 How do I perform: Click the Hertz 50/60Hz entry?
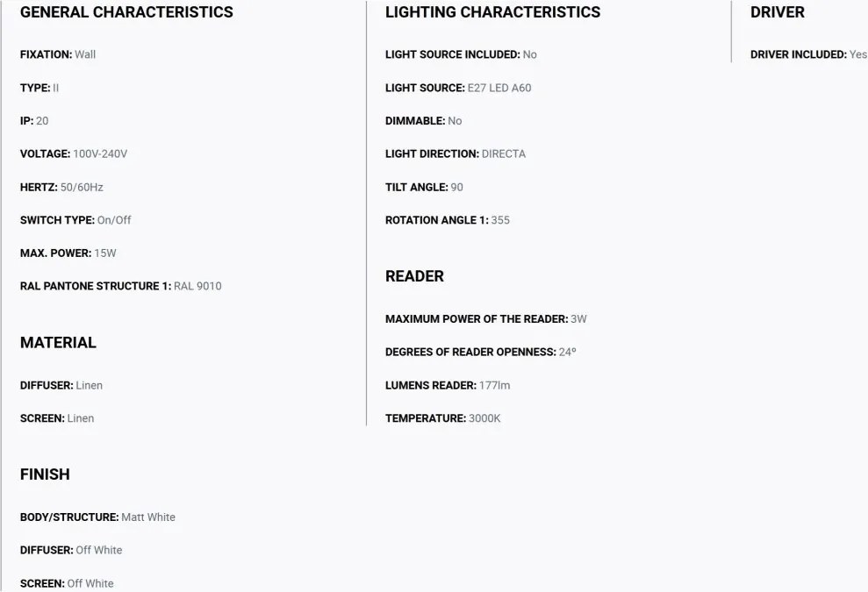coord(61,187)
